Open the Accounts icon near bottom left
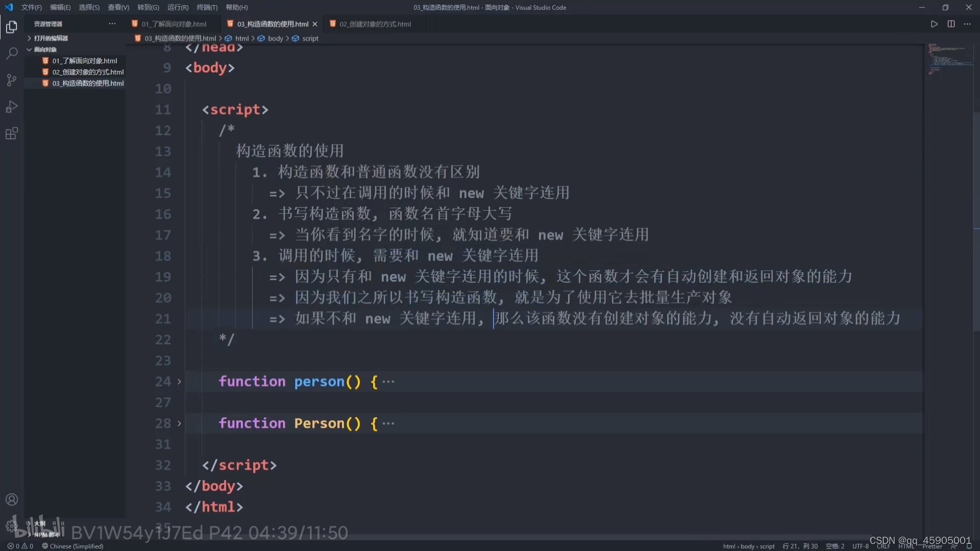 click(x=11, y=499)
